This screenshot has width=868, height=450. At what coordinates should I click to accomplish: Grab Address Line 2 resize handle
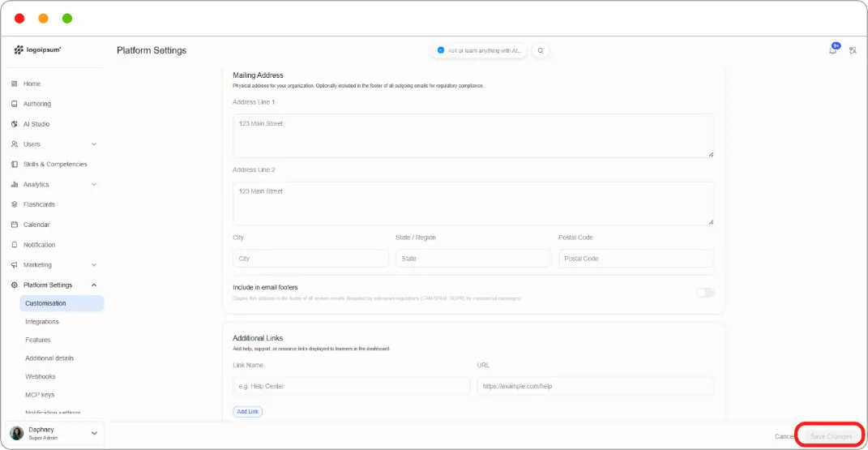711,222
